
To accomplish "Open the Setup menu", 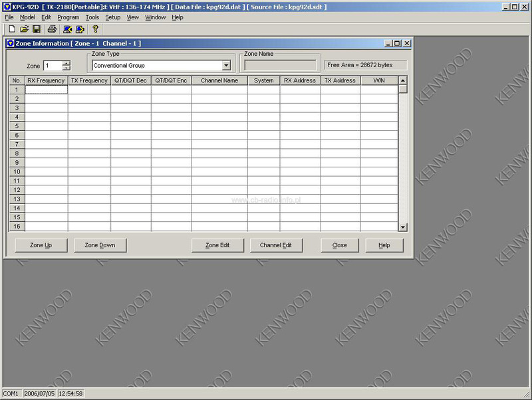I will (x=112, y=17).
